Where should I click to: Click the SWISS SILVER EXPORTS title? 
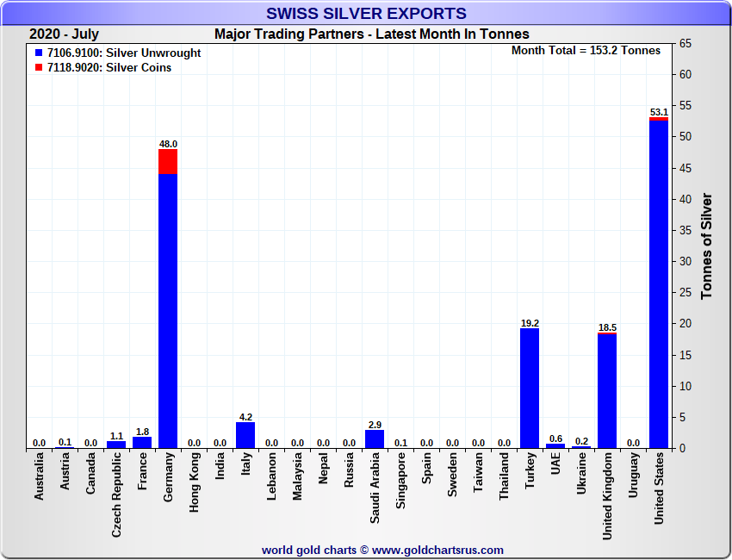point(366,14)
